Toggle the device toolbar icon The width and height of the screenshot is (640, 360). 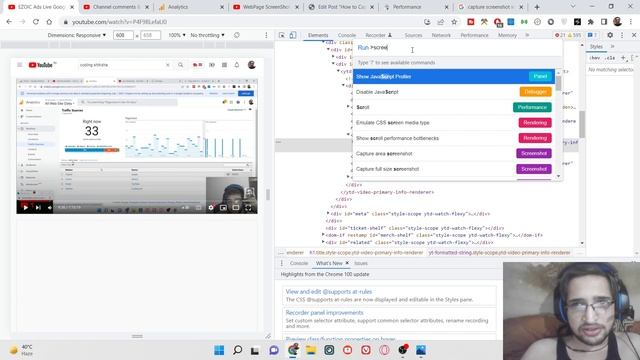(293, 36)
